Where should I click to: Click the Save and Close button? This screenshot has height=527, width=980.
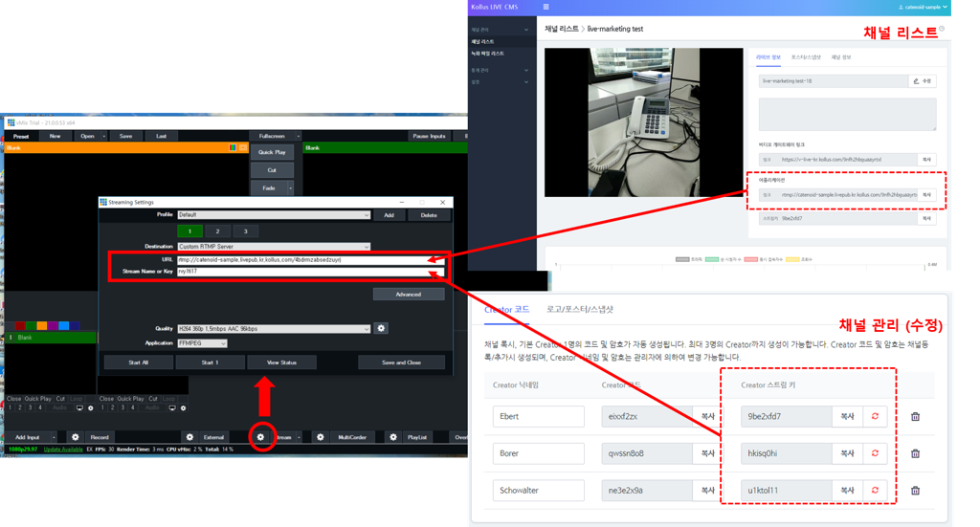click(401, 362)
